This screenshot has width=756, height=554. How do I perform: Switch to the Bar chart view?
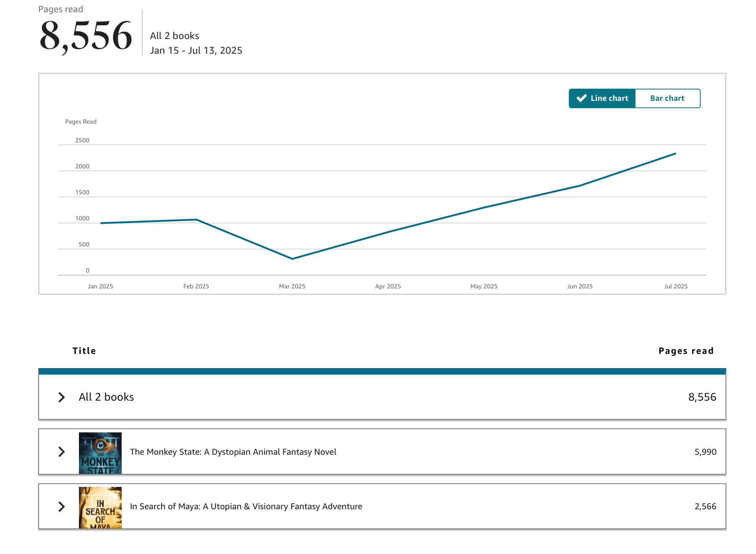pyautogui.click(x=667, y=98)
